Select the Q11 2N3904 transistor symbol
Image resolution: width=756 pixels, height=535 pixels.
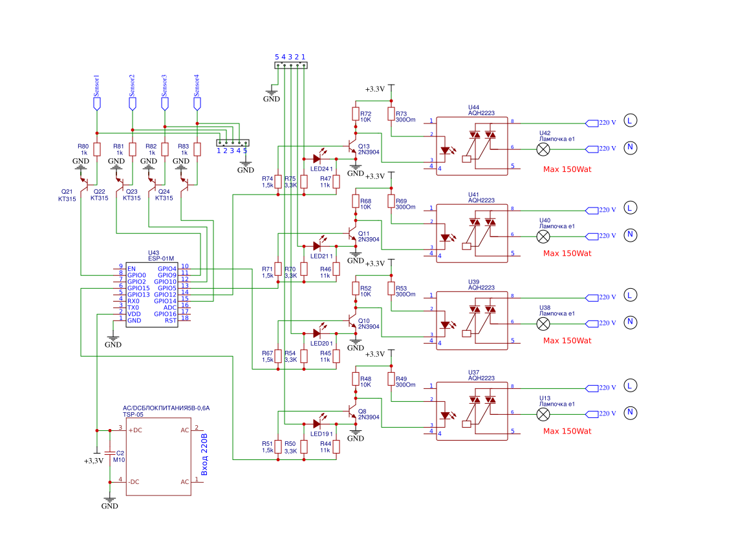point(352,233)
